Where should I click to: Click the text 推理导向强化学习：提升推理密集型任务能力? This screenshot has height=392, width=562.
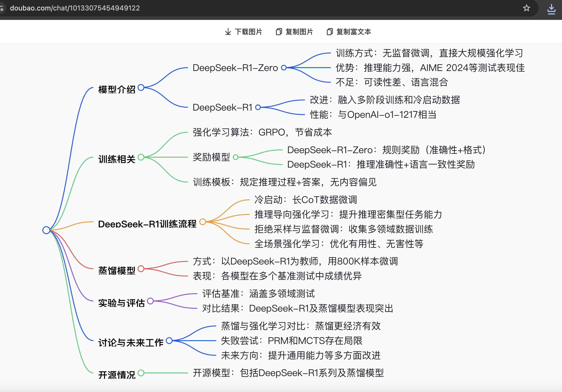coord(348,214)
